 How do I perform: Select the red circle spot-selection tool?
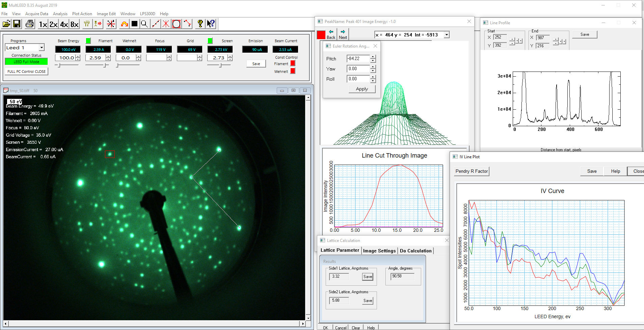point(176,24)
